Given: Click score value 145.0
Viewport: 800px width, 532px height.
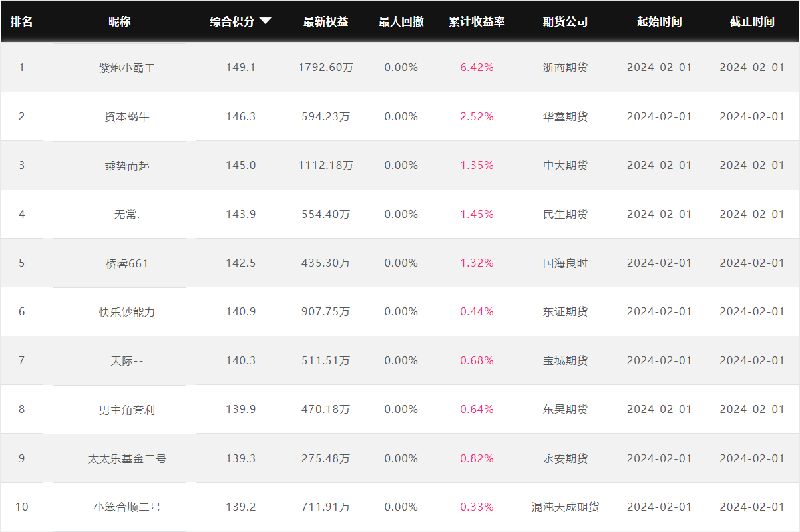Looking at the screenshot, I should [240, 166].
